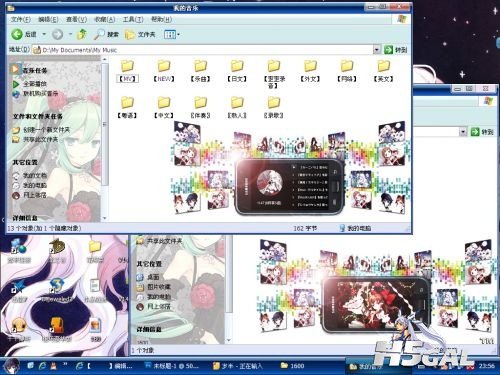
Task: Click the 23:56 taskbar clock
Action: [487, 366]
